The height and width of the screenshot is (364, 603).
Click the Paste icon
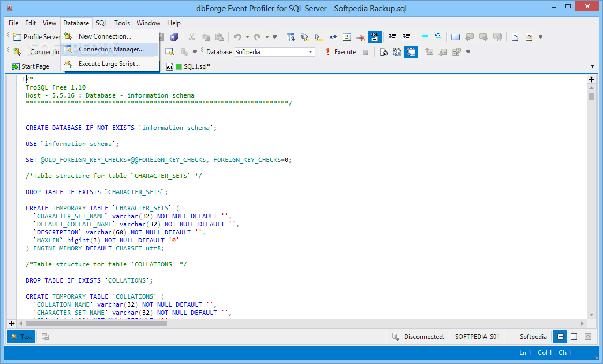pyautogui.click(x=220, y=37)
